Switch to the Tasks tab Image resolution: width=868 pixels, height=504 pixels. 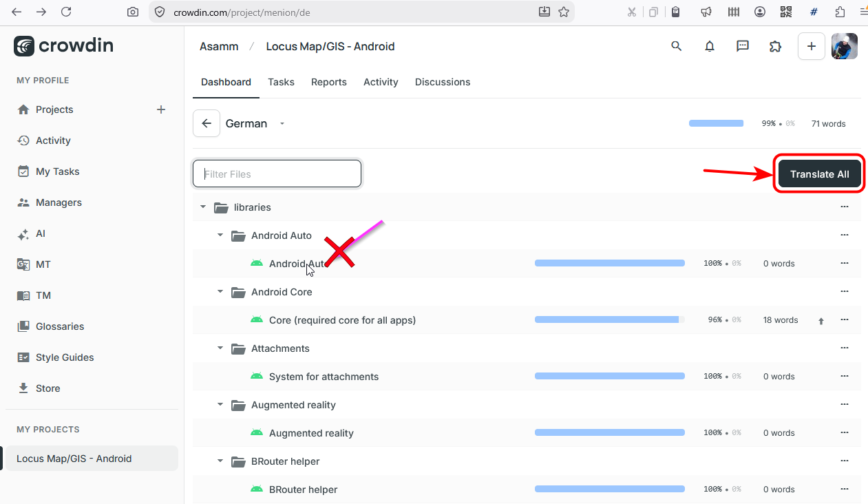click(x=281, y=82)
